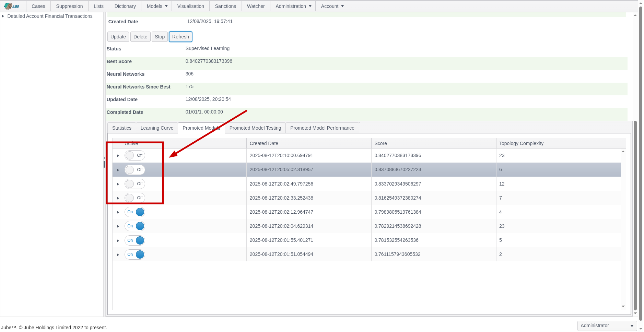Viewport: 644px width, 332px height.
Task: Sort by Created Date column header
Action: point(309,143)
